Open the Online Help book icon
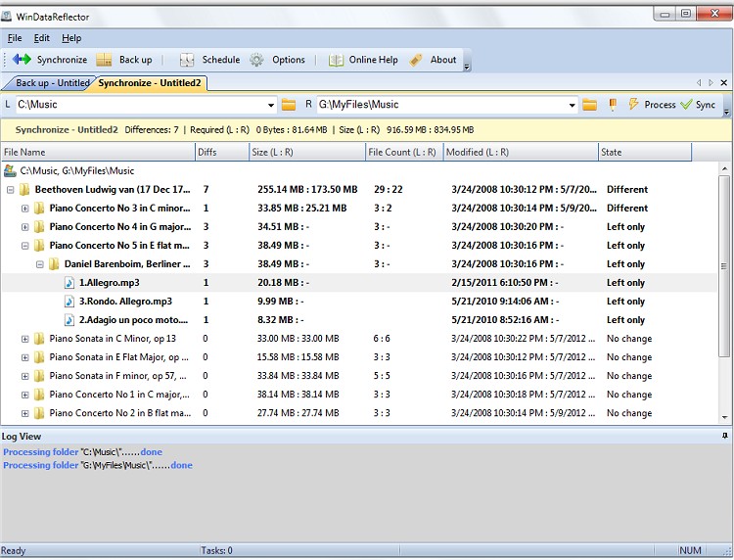 click(x=336, y=60)
